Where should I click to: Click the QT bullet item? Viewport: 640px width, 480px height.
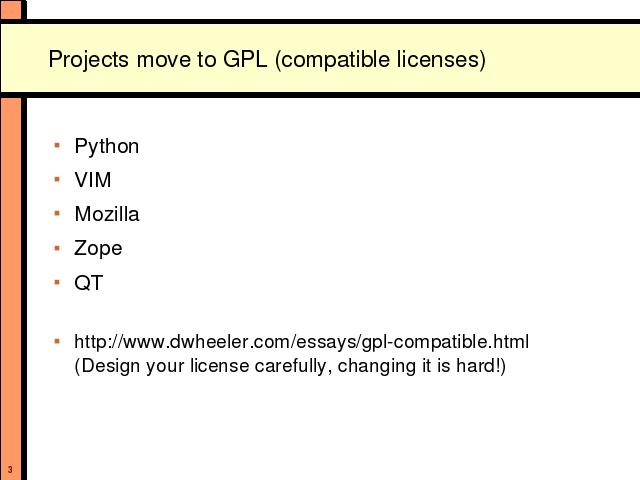89,283
